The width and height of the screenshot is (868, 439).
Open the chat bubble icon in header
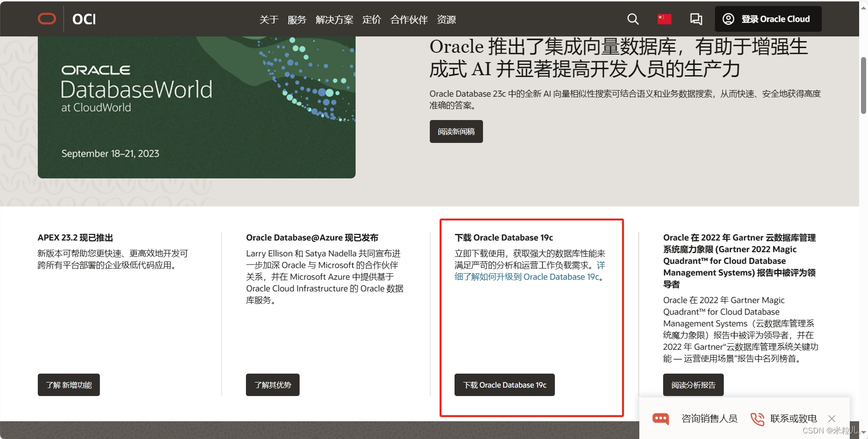[x=696, y=19]
